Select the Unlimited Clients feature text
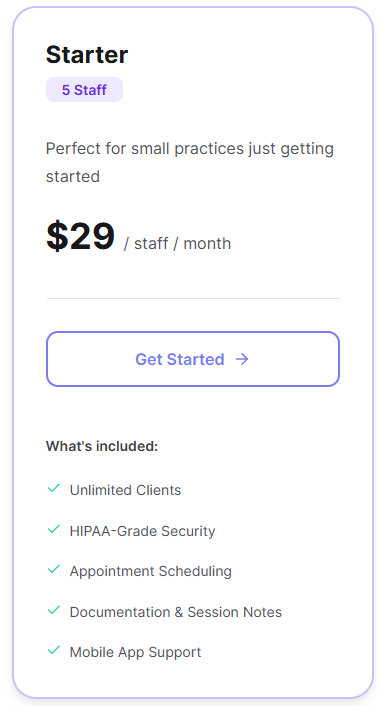 [125, 490]
